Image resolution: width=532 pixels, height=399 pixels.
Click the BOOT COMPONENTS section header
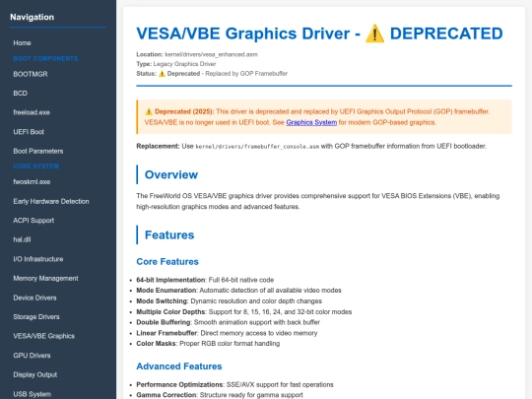click(x=45, y=59)
